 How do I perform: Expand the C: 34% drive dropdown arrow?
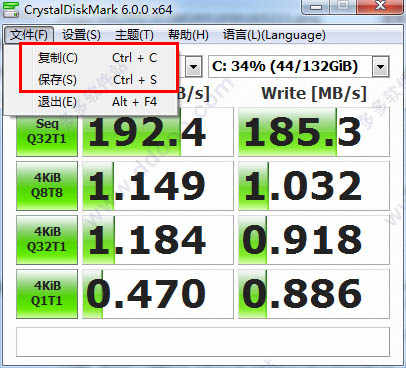click(x=380, y=67)
